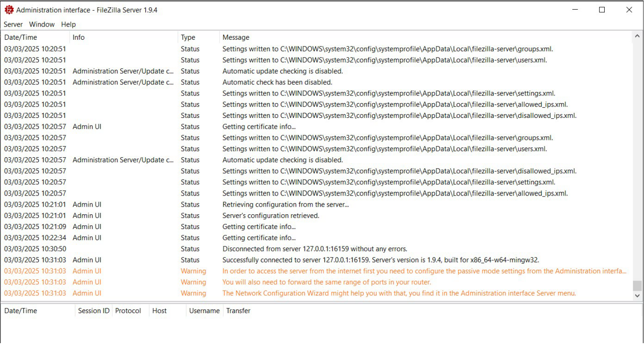Click the log scrollbar up arrow
This screenshot has height=344, width=644.
point(637,37)
